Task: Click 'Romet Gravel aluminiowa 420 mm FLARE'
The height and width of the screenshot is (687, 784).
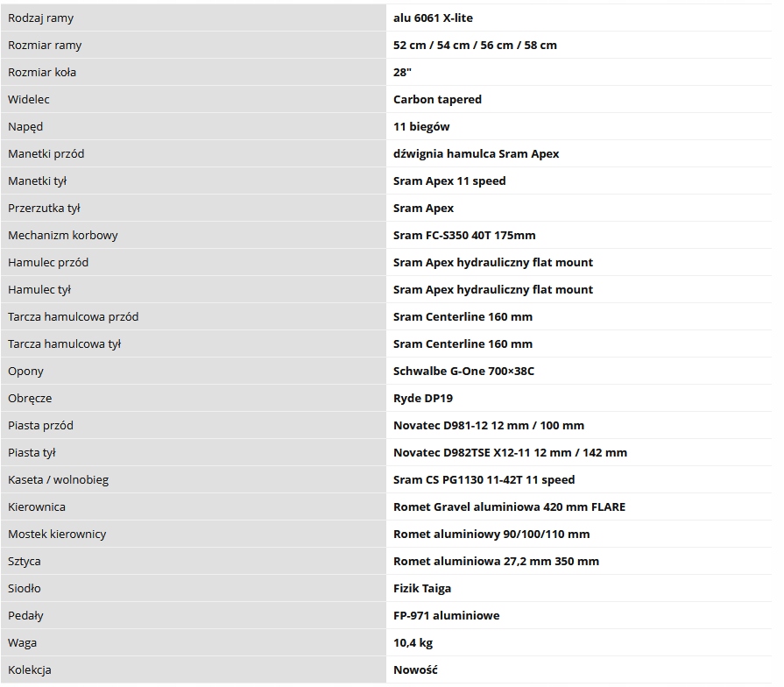Action: 509,506
